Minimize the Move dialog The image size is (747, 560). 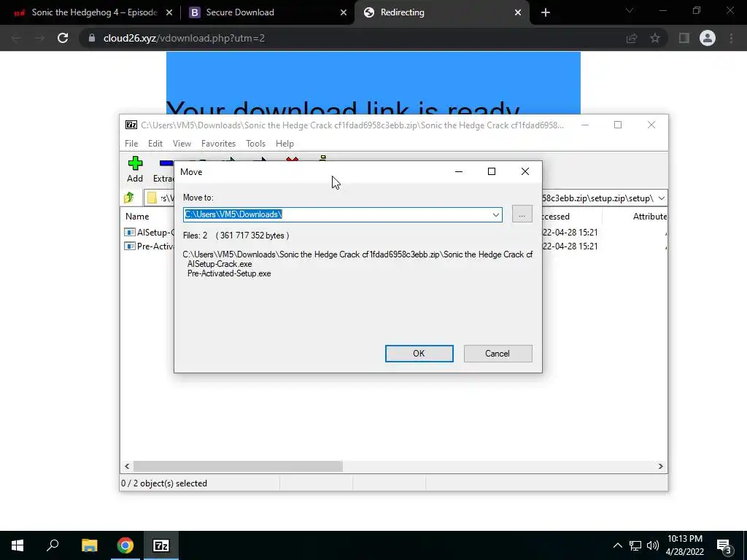[459, 171]
